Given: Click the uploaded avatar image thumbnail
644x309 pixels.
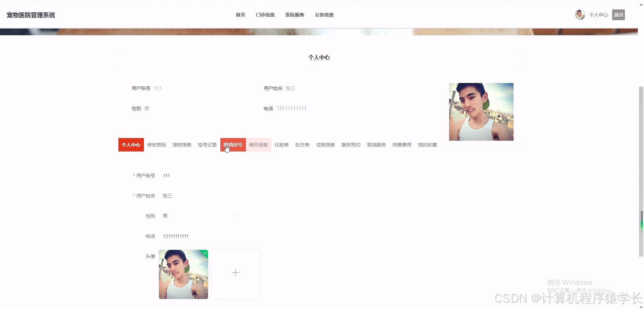Looking at the screenshot, I should click(183, 274).
